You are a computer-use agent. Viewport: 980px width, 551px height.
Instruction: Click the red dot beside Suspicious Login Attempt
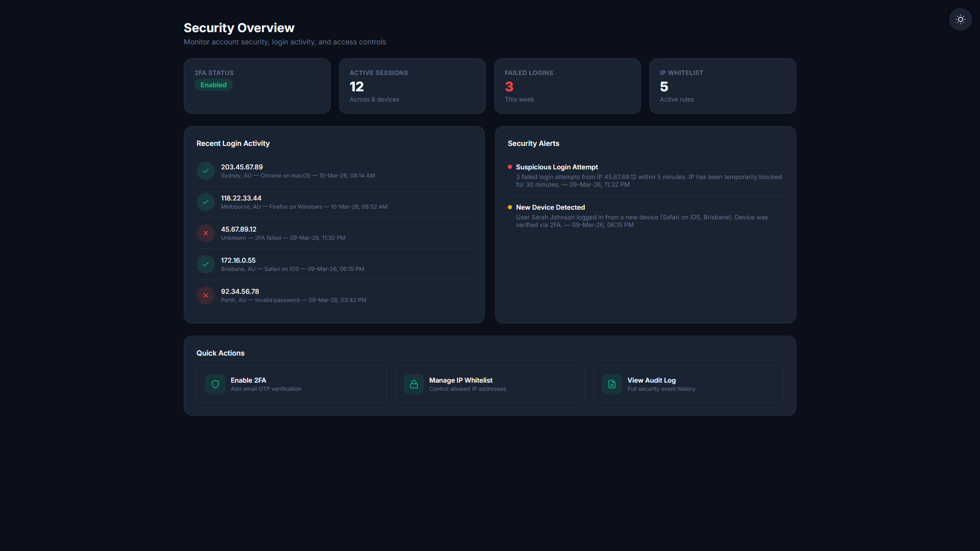click(510, 167)
